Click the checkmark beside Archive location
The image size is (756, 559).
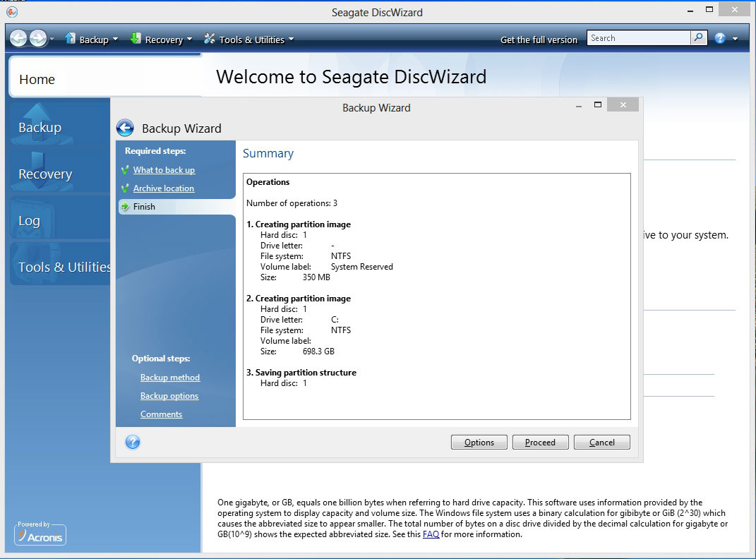(125, 188)
